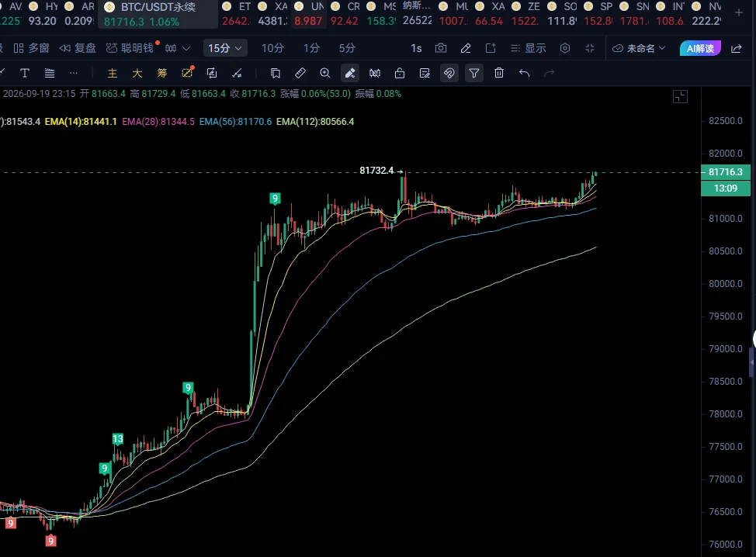Click the EMA(28):81344.5 indicator label

[158, 122]
